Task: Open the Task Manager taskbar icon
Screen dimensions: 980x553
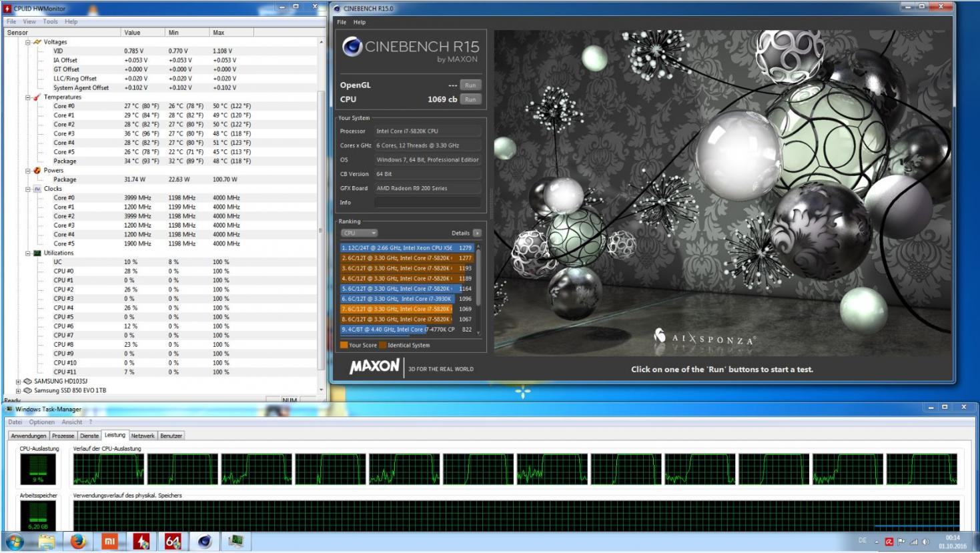Action: pos(235,541)
